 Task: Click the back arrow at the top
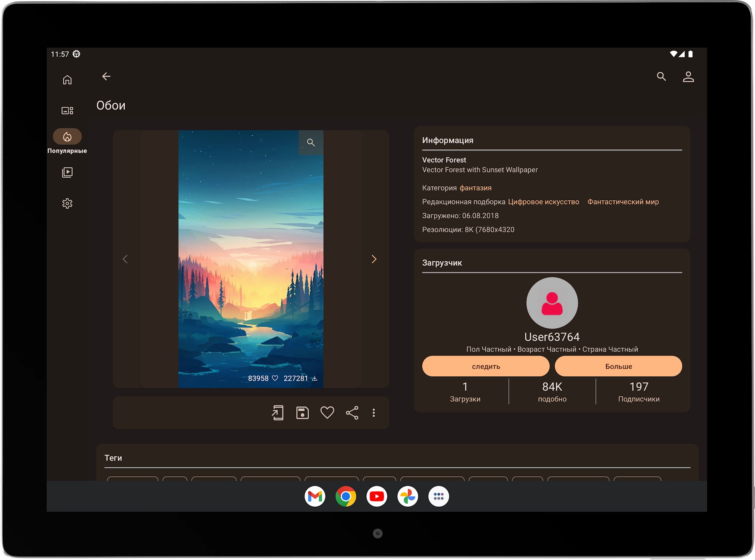point(106,76)
